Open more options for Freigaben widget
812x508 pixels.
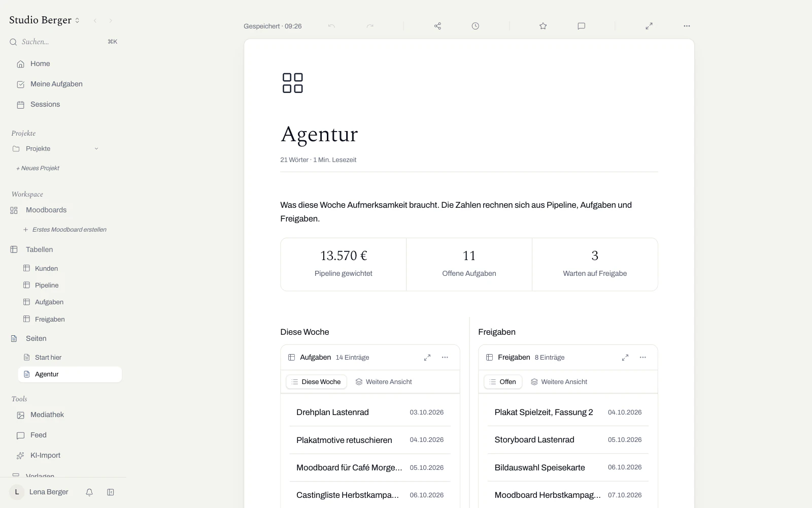pos(643,358)
